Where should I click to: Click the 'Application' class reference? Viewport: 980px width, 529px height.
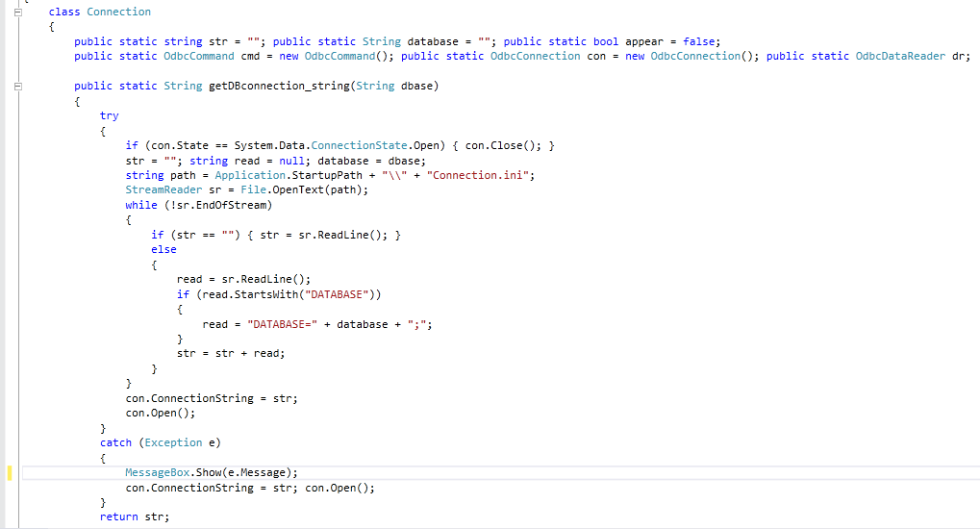(x=250, y=176)
